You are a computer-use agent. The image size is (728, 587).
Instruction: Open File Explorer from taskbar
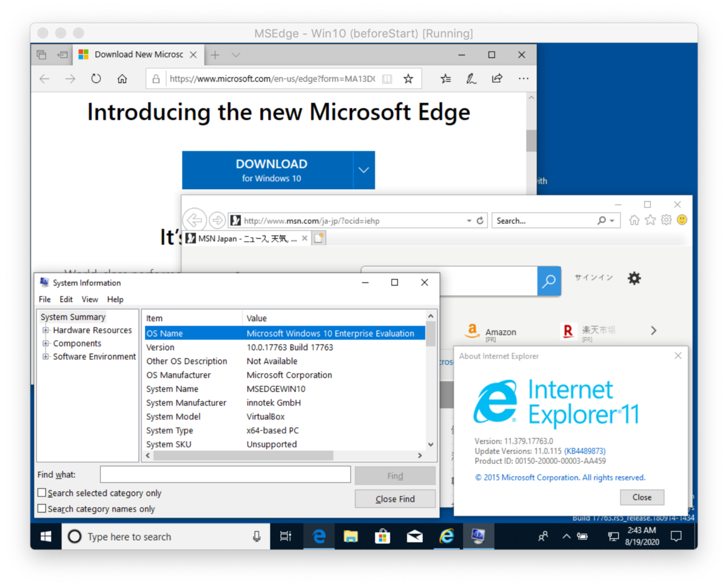[351, 537]
